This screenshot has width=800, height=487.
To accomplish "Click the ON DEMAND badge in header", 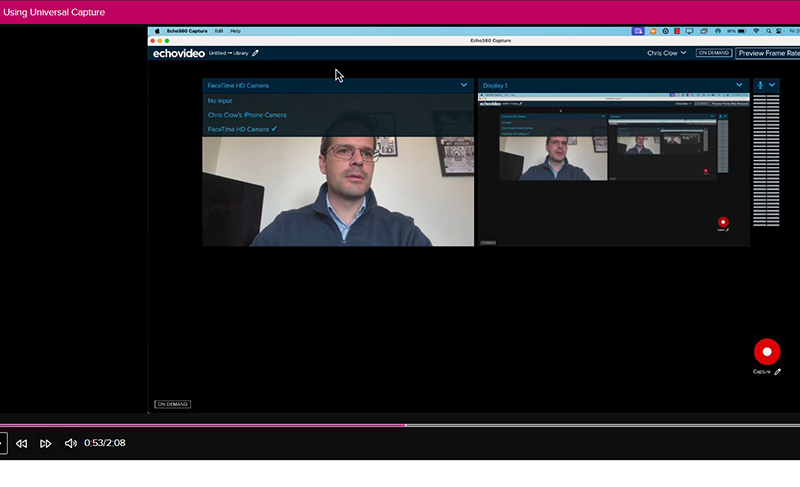I will (714, 53).
